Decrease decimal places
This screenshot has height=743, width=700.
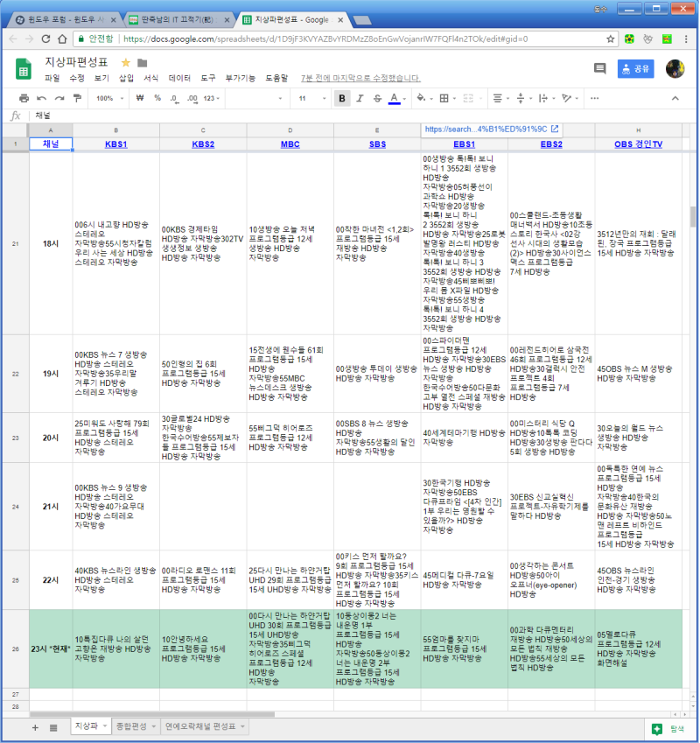[x=174, y=98]
